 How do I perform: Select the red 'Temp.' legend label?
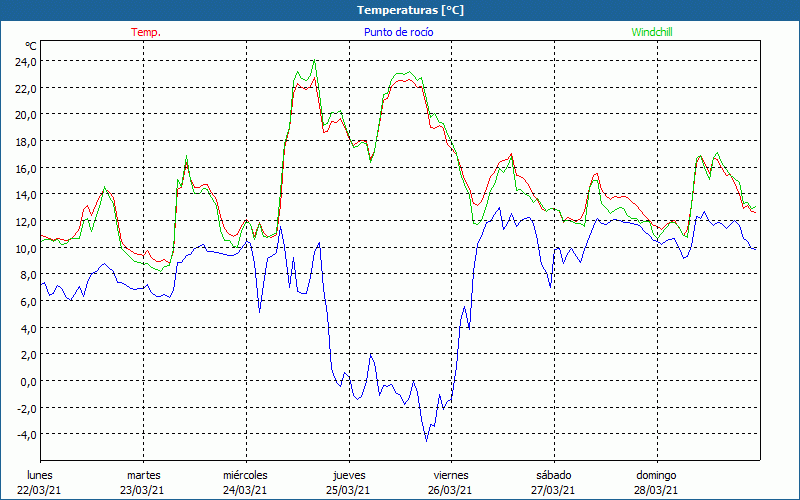146,32
